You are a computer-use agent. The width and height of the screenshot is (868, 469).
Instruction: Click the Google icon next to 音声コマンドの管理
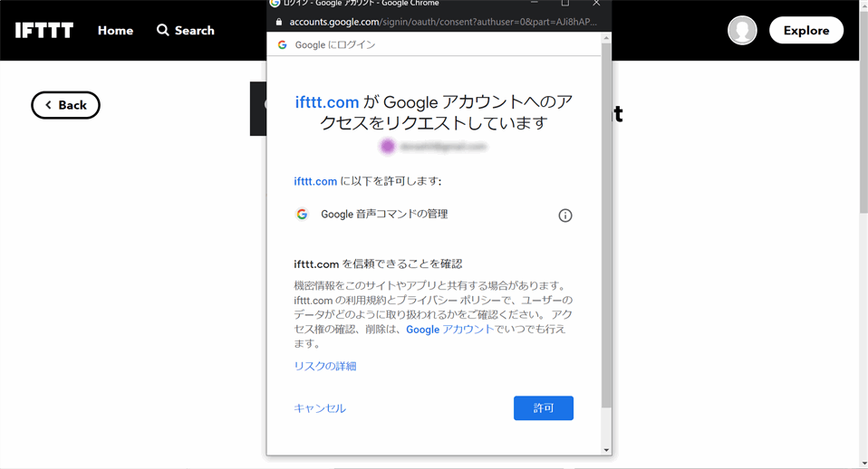click(x=302, y=214)
